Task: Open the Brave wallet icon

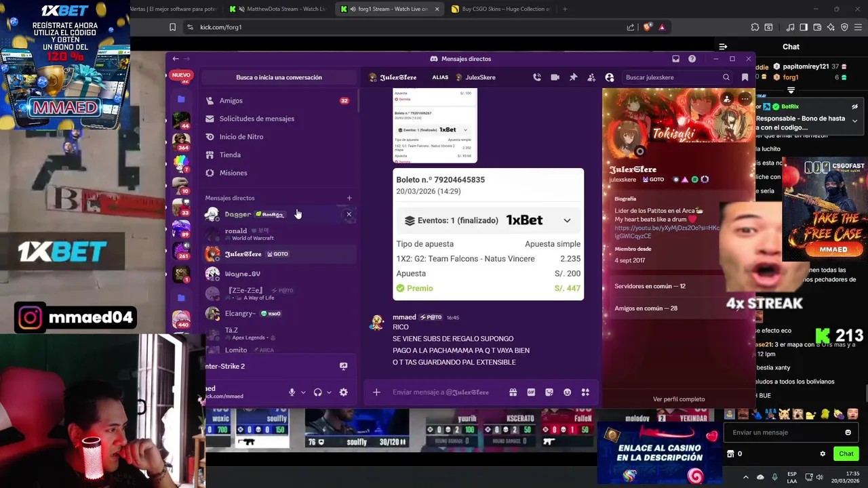Action: pyautogui.click(x=817, y=27)
